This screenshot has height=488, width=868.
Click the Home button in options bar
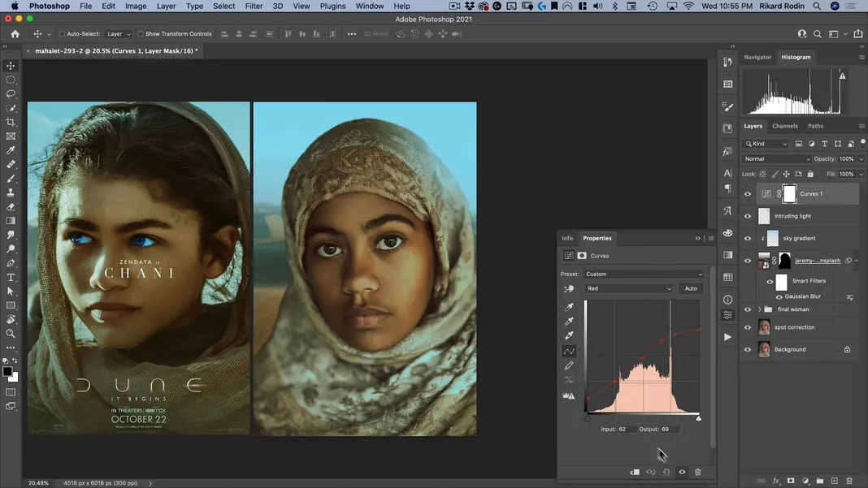[15, 34]
